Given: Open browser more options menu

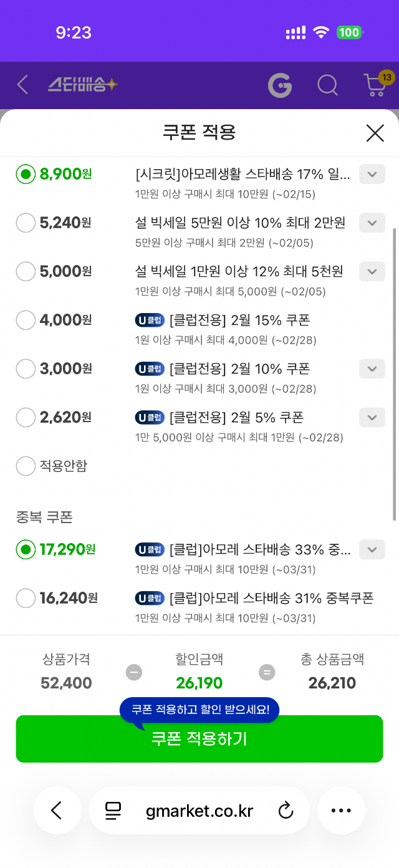Looking at the screenshot, I should pos(341,810).
